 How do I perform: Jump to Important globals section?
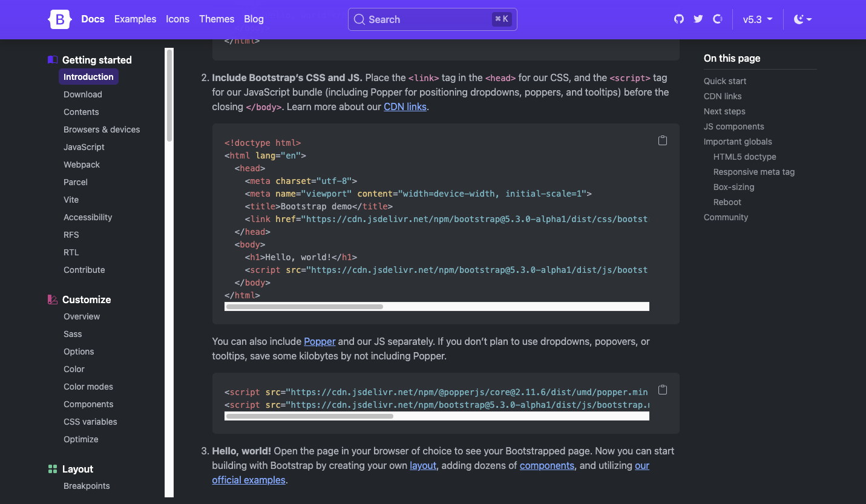pos(738,142)
